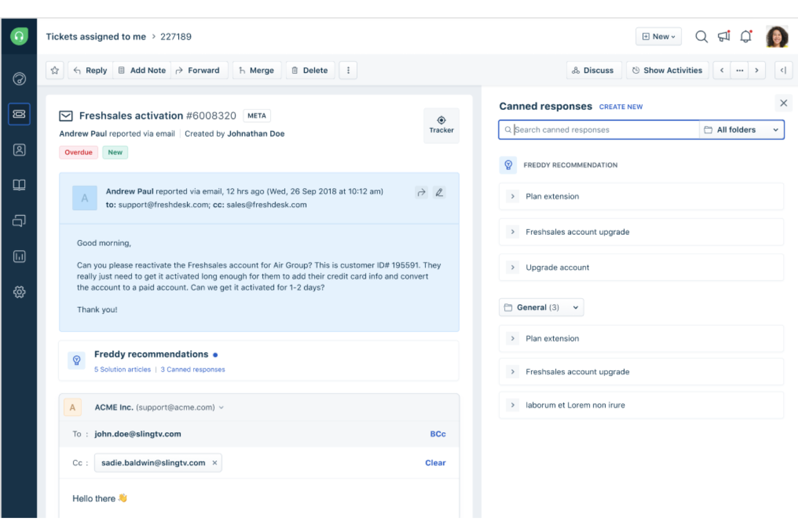Image resolution: width=798 pixels, height=532 pixels.
Task: Open global search with the magnifier icon
Action: tap(701, 36)
